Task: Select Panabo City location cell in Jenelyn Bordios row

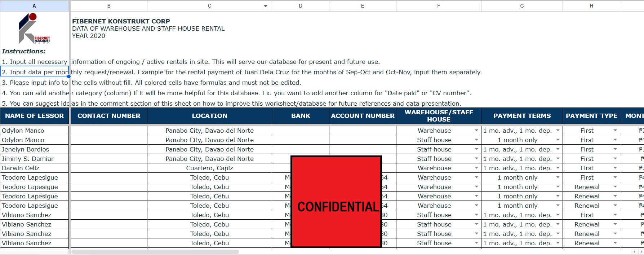Action: pos(209,149)
